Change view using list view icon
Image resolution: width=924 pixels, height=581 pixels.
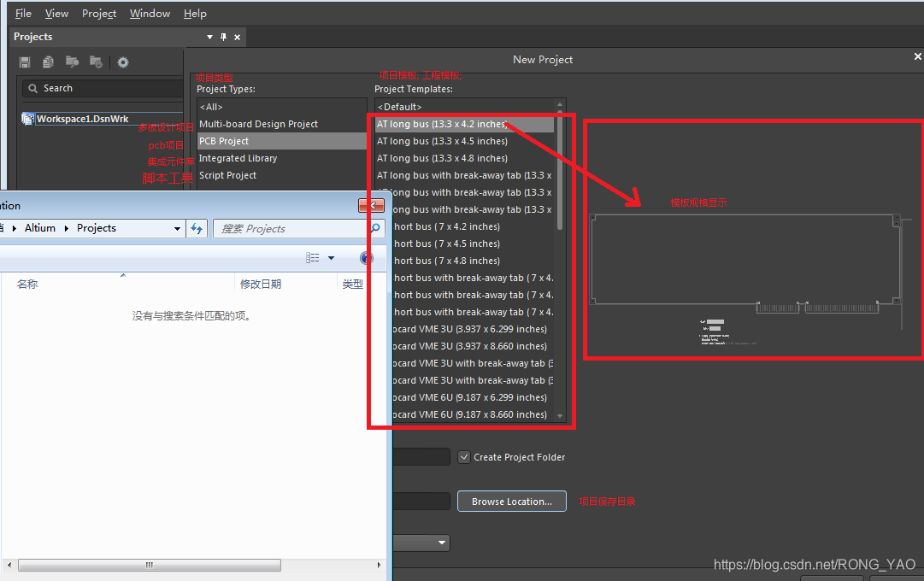click(x=313, y=258)
